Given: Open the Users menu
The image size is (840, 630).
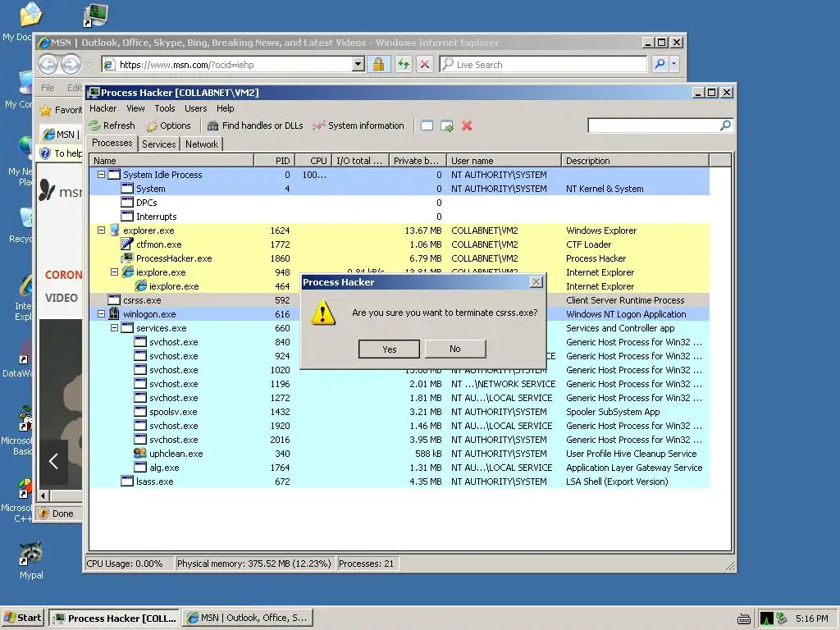Looking at the screenshot, I should pyautogui.click(x=195, y=108).
